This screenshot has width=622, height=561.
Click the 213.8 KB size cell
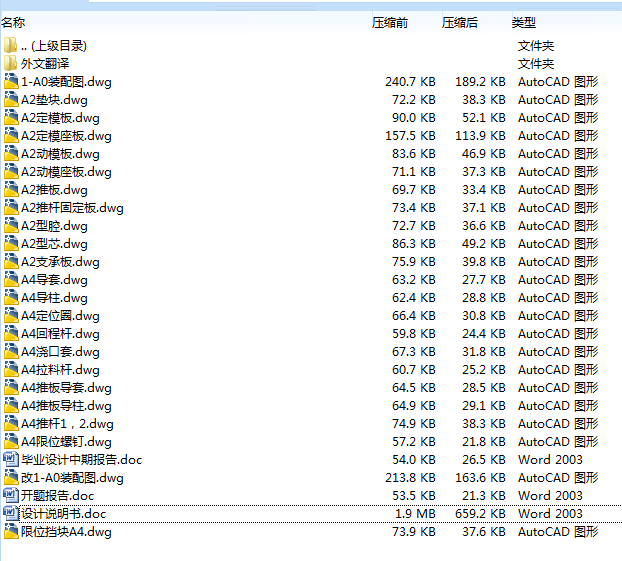pos(410,478)
